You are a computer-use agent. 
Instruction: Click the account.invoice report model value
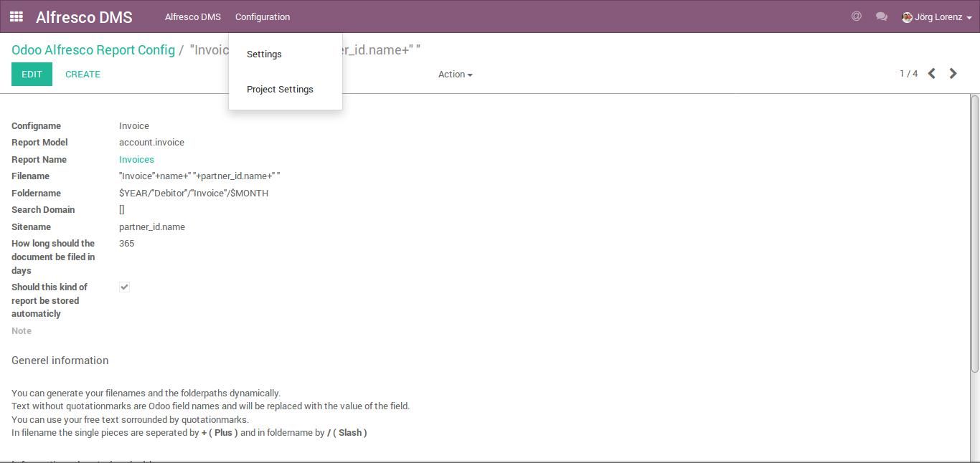point(151,143)
